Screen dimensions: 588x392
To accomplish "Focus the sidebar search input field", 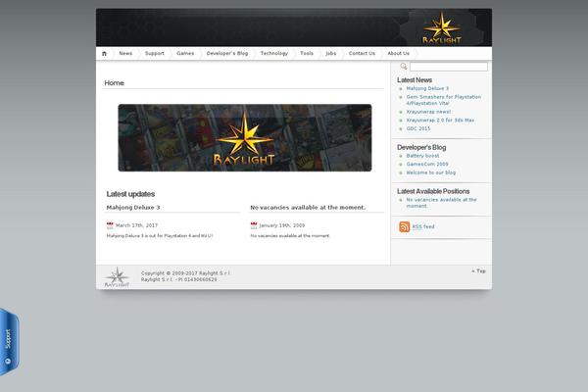I will 449,67.
